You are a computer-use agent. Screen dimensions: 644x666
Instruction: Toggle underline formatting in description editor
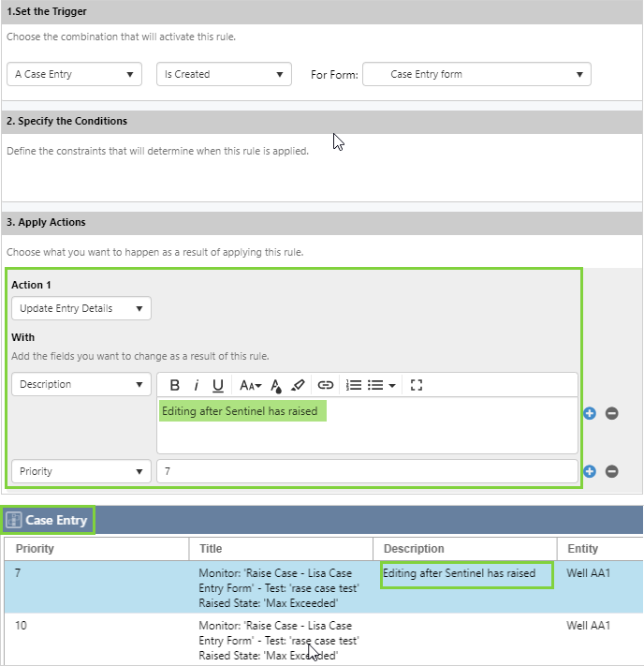click(218, 385)
